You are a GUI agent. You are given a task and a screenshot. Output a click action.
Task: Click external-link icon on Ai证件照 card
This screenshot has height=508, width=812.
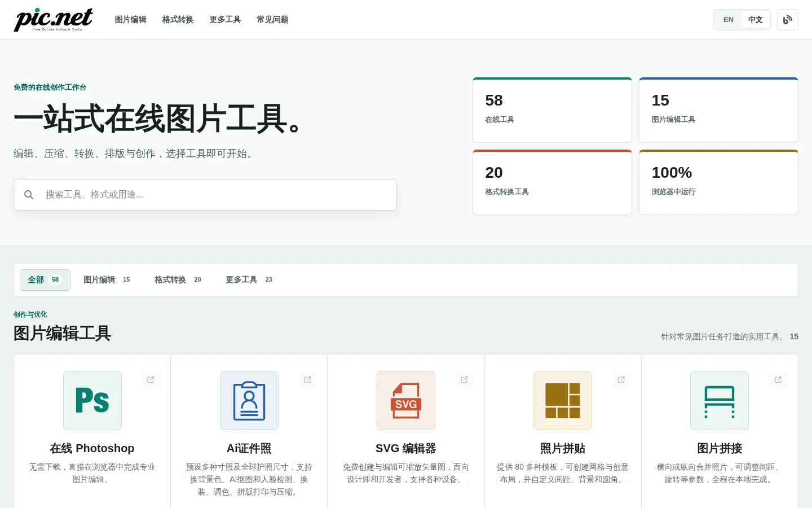(307, 380)
